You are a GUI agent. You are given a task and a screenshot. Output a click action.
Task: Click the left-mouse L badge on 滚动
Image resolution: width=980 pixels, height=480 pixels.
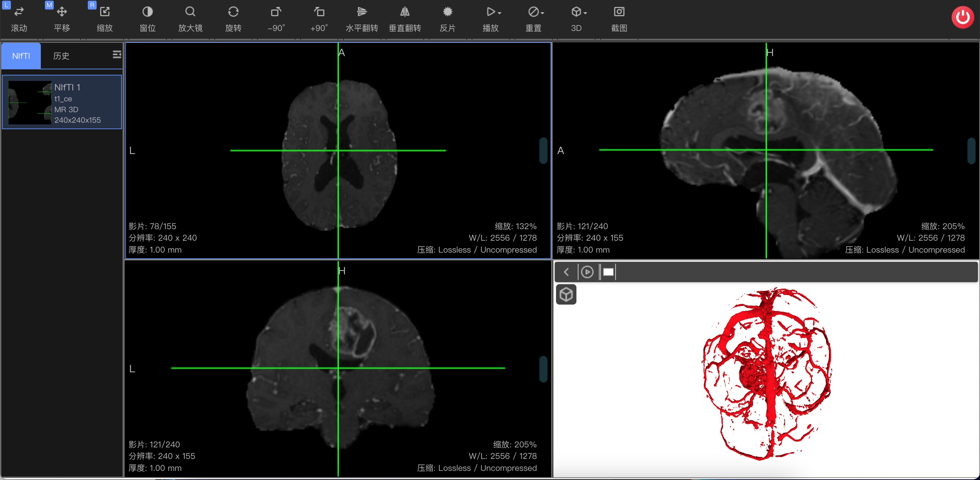pyautogui.click(x=6, y=5)
